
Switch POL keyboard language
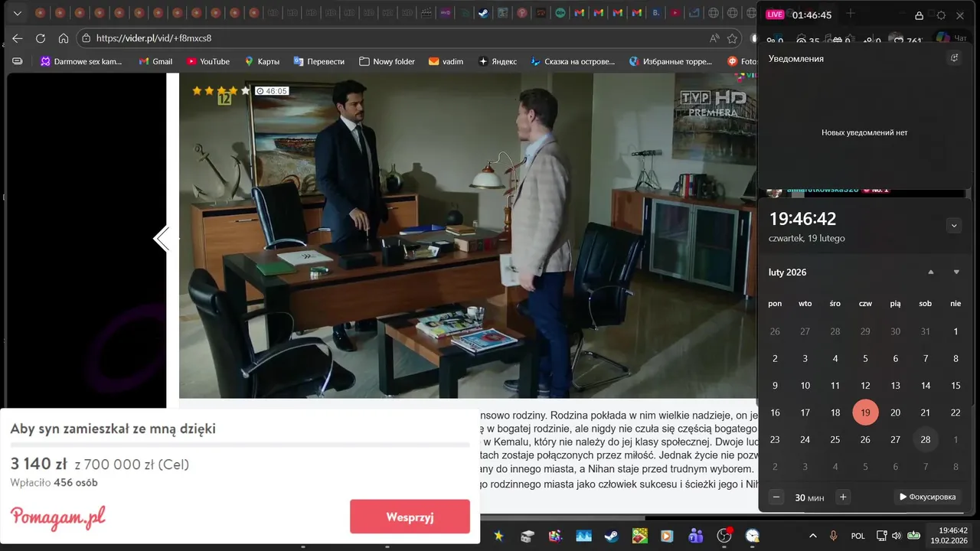[858, 536]
